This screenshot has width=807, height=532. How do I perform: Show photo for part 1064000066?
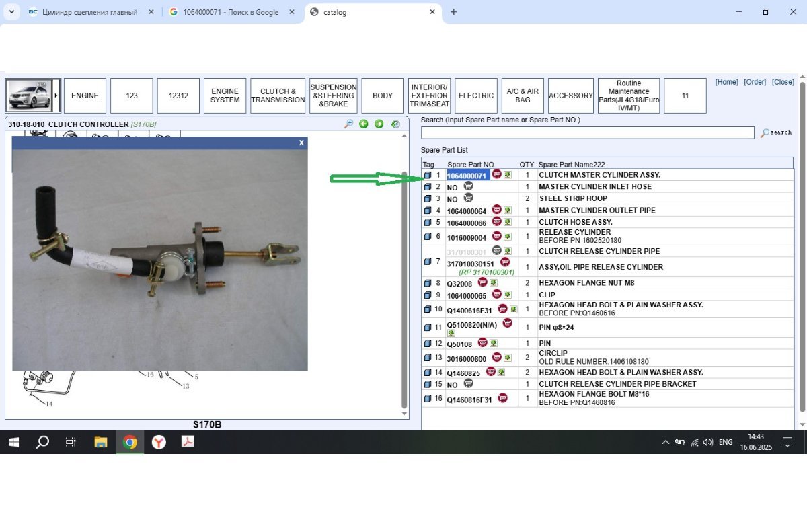pos(508,223)
